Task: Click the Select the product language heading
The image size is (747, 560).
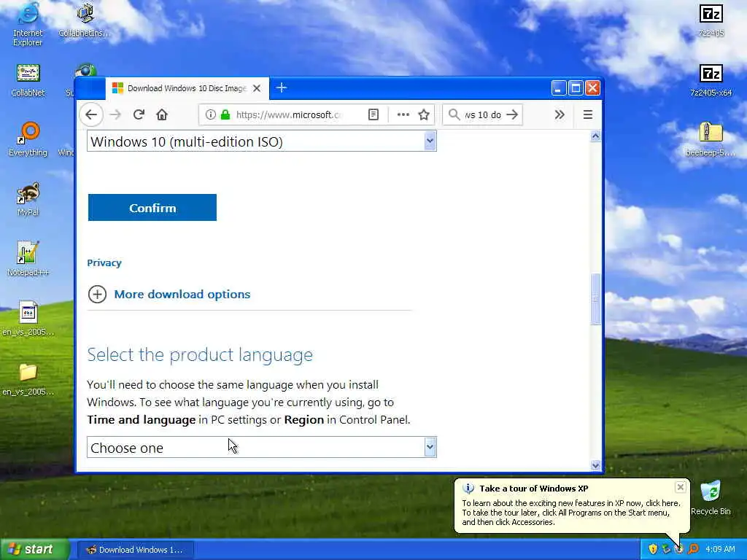Action: pos(200,355)
